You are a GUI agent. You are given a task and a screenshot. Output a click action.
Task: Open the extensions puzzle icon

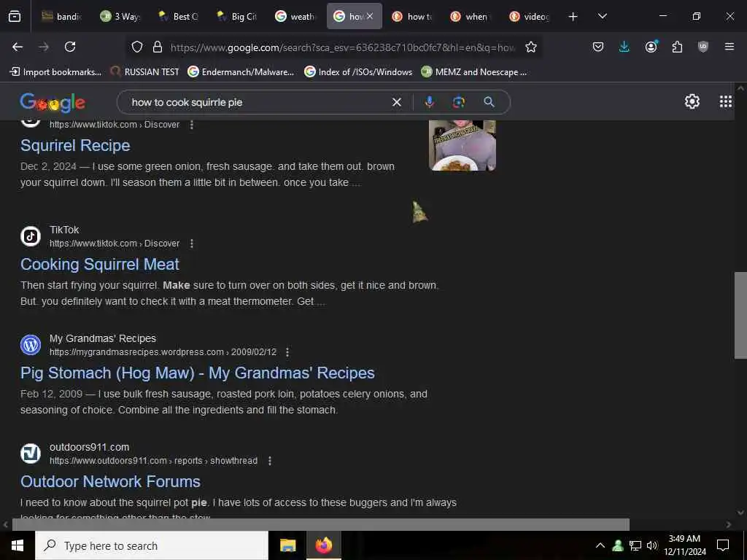(x=677, y=47)
